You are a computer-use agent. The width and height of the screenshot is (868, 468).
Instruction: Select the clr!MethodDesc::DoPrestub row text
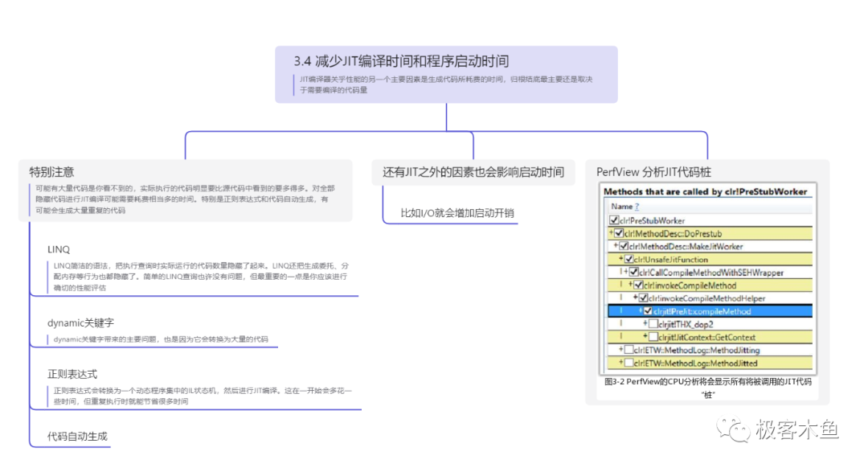674,233
